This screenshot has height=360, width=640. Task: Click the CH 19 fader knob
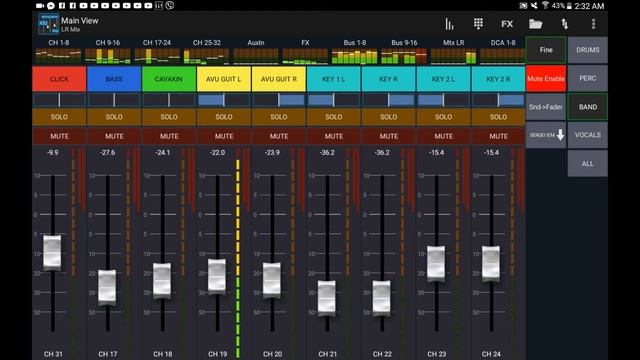click(217, 277)
